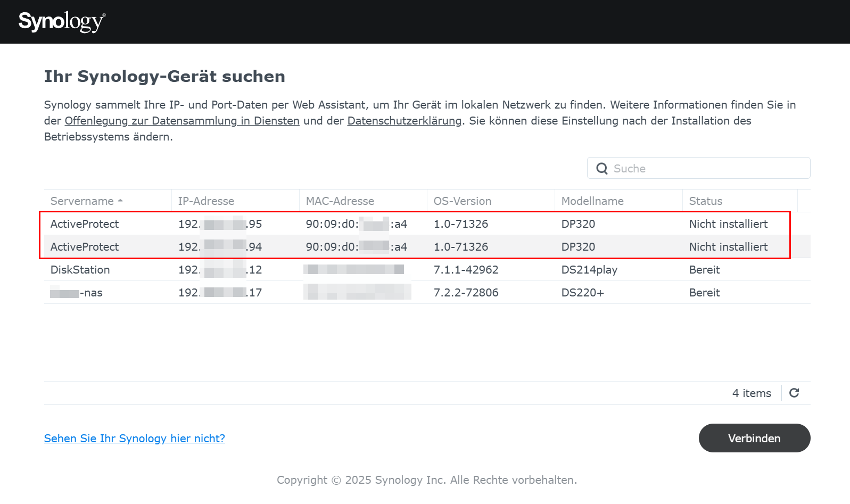Image resolution: width=850 pixels, height=504 pixels.
Task: Open the Offenlegung zur Datensammlung in Diensten link
Action: 182,121
